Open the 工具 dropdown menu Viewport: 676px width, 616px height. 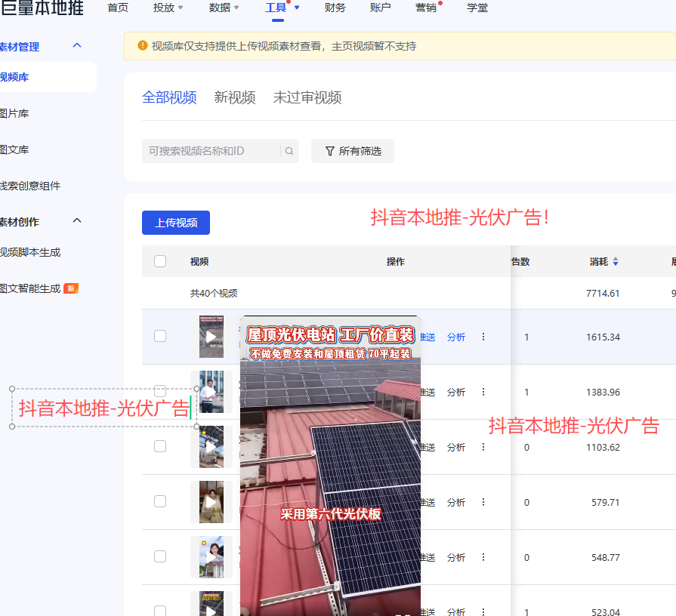pos(282,8)
